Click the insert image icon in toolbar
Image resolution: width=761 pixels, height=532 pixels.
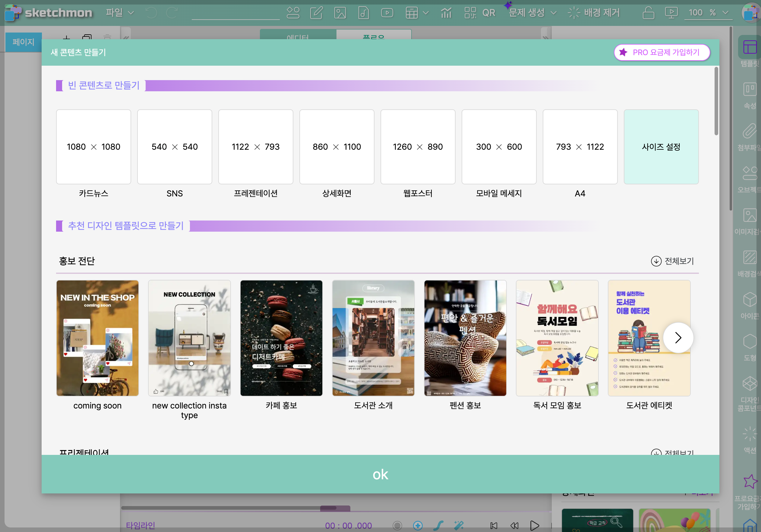tap(340, 13)
